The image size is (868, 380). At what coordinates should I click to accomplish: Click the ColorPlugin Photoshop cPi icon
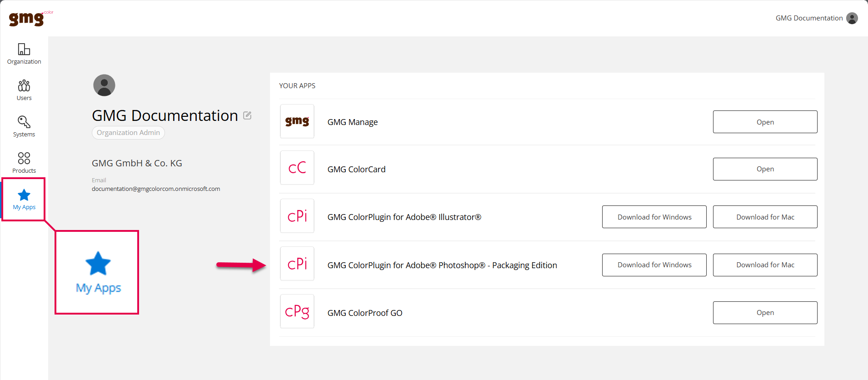pos(297,264)
